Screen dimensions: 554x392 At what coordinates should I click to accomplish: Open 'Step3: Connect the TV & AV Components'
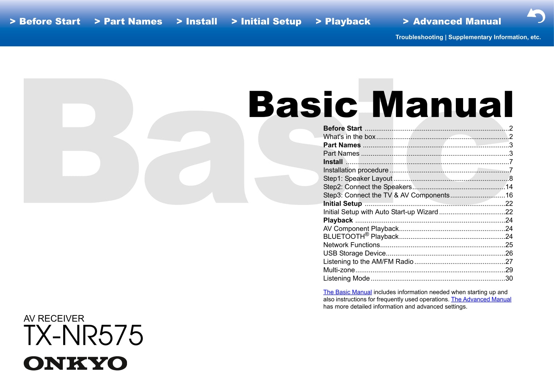pos(386,195)
